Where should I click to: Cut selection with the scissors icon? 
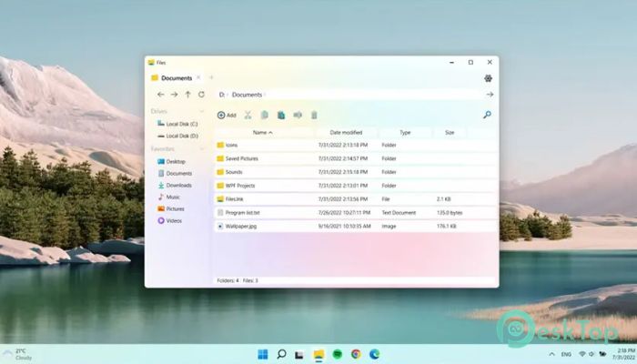point(248,116)
